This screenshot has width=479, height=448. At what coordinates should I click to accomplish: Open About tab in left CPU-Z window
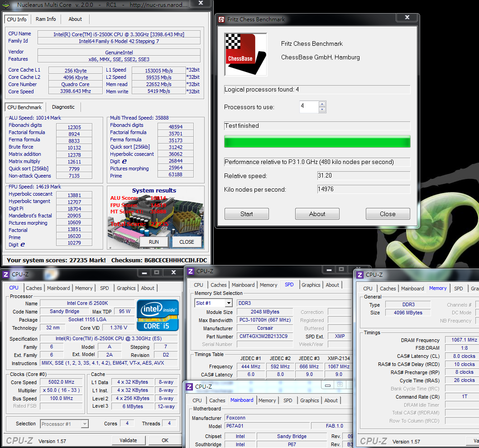[148, 288]
